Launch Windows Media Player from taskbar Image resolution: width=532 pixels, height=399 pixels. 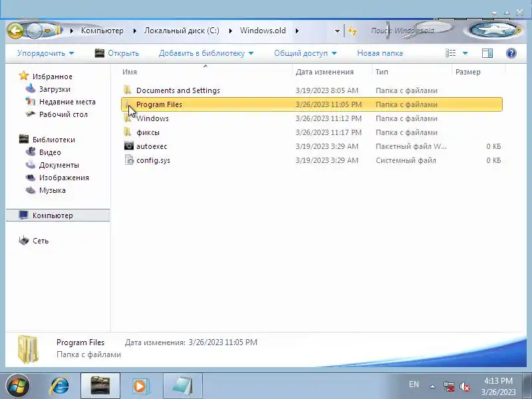pos(140,386)
